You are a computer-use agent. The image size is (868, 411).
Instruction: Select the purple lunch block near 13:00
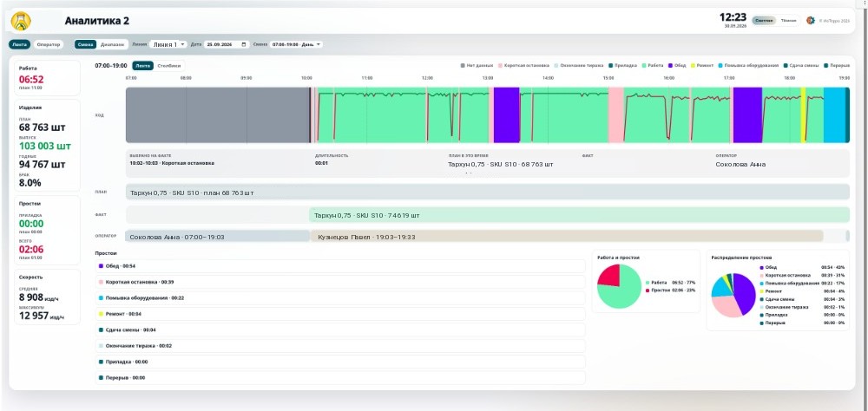(x=507, y=115)
